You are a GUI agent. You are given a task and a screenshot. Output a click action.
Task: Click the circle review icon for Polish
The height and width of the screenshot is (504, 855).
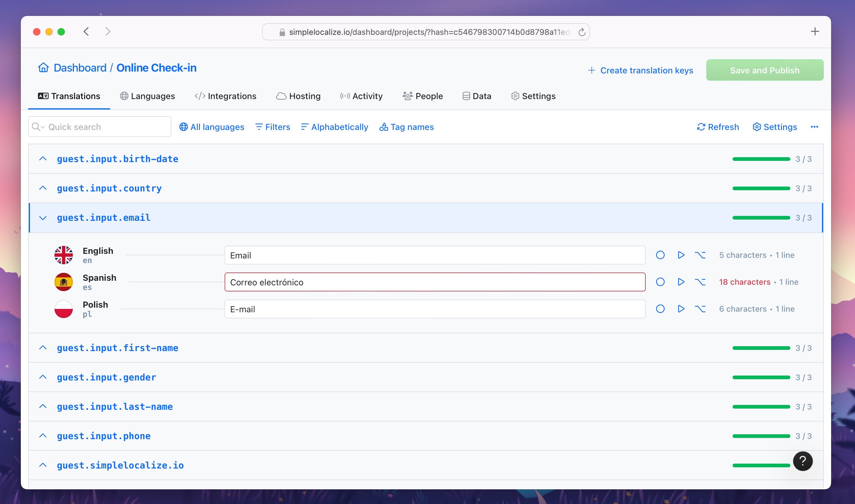click(660, 309)
